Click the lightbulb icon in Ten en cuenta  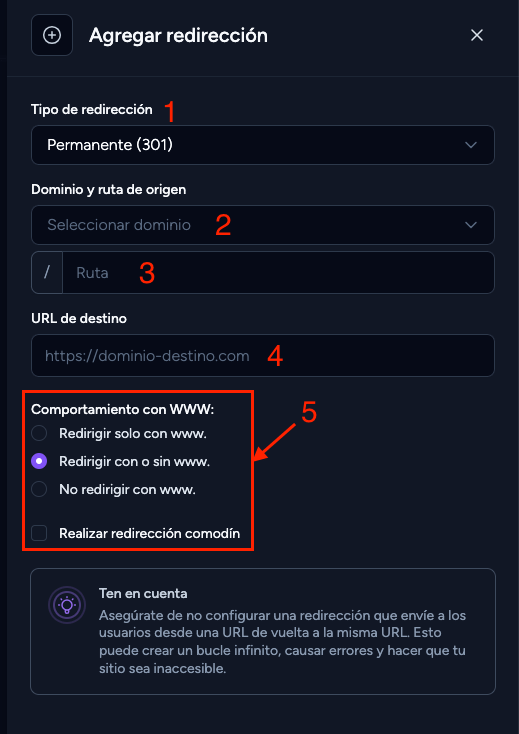(x=67, y=605)
